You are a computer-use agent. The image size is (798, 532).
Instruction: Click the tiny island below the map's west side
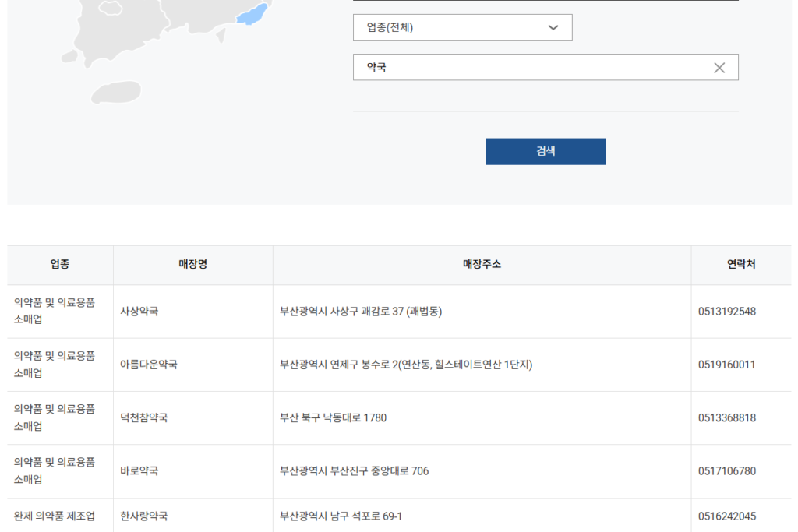116,93
